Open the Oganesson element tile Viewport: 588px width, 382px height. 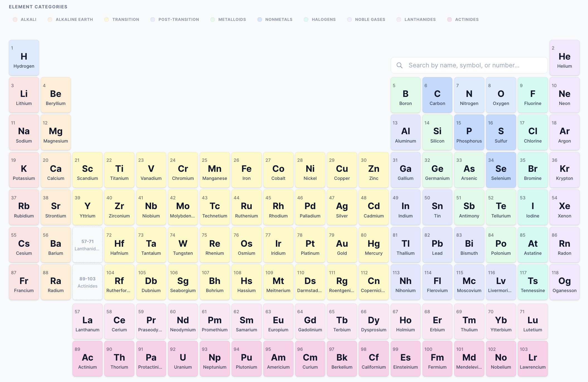(565, 282)
